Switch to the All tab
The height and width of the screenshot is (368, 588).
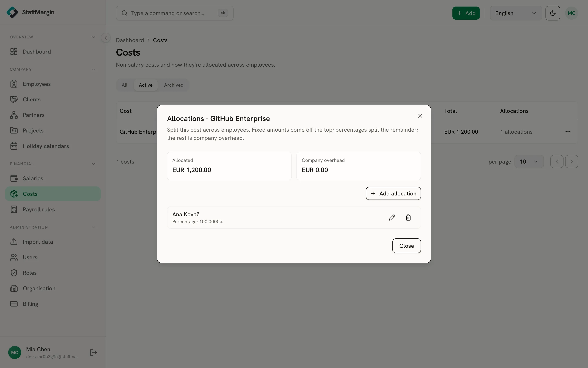click(x=124, y=85)
